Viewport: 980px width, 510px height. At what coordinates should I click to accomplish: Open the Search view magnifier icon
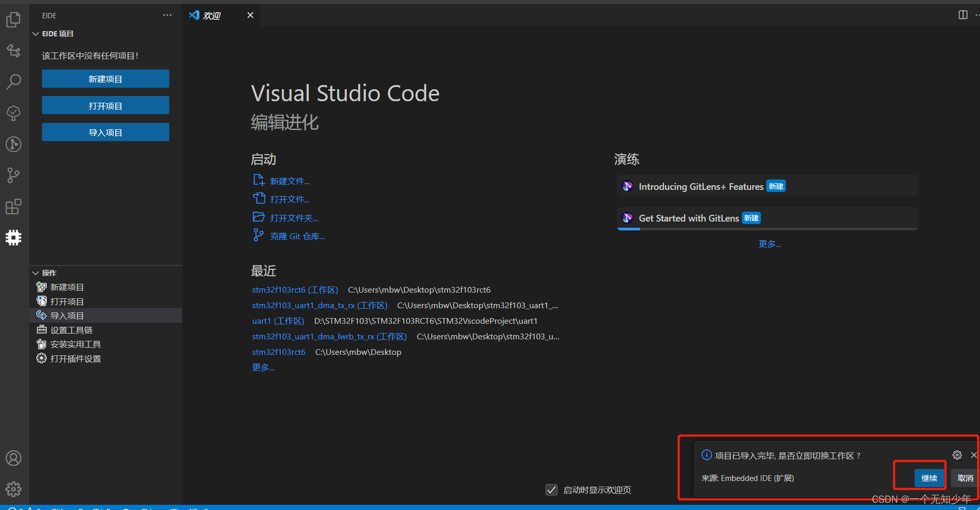point(13,81)
